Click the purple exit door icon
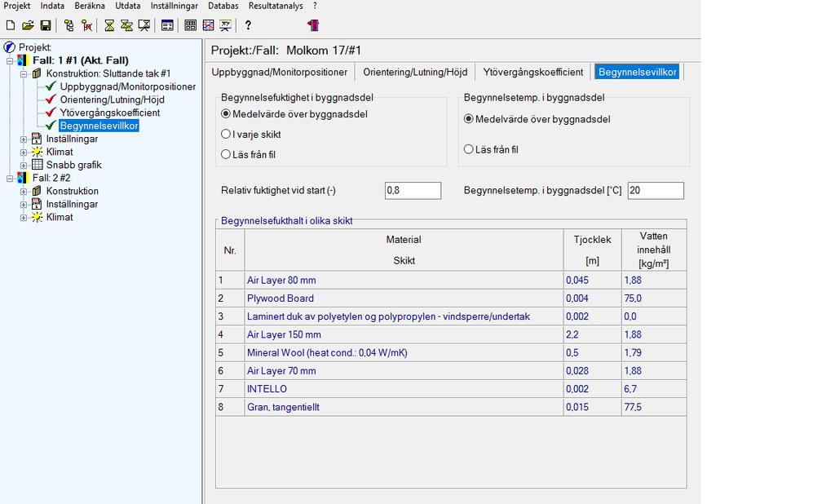This screenshot has width=835, height=504. click(313, 25)
